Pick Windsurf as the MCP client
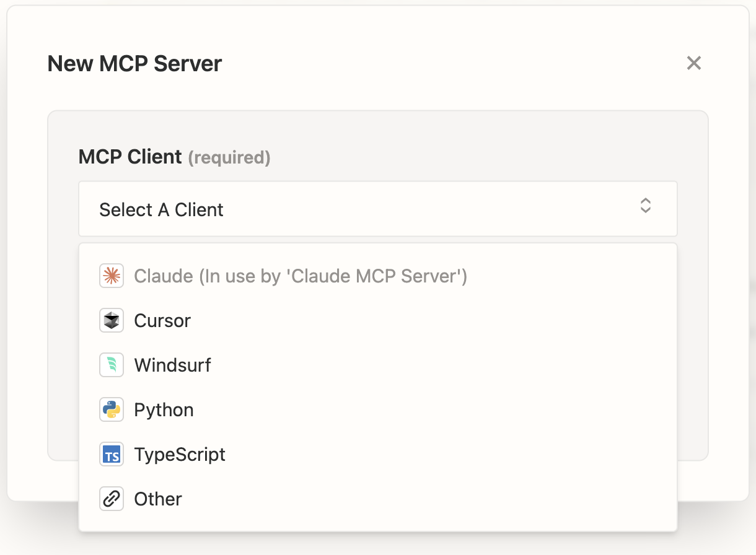The width and height of the screenshot is (756, 555). pos(378,365)
